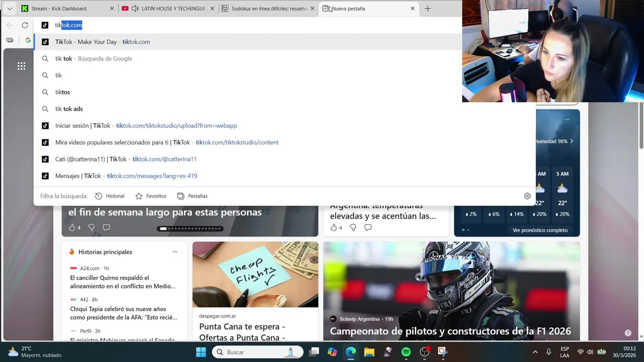Filter suggestions by Favoritos

(150, 196)
